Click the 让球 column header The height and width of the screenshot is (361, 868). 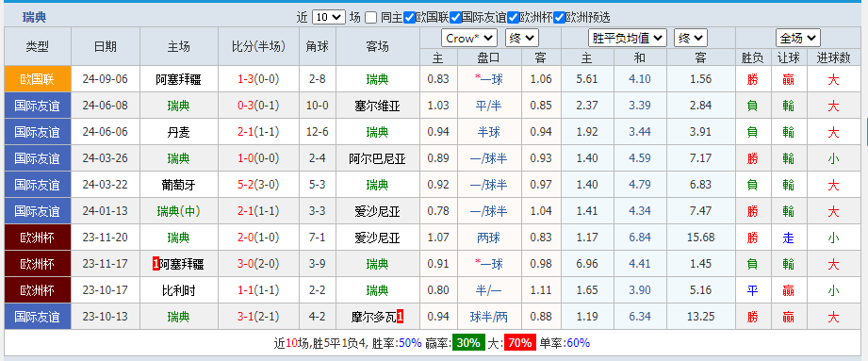tap(788, 57)
